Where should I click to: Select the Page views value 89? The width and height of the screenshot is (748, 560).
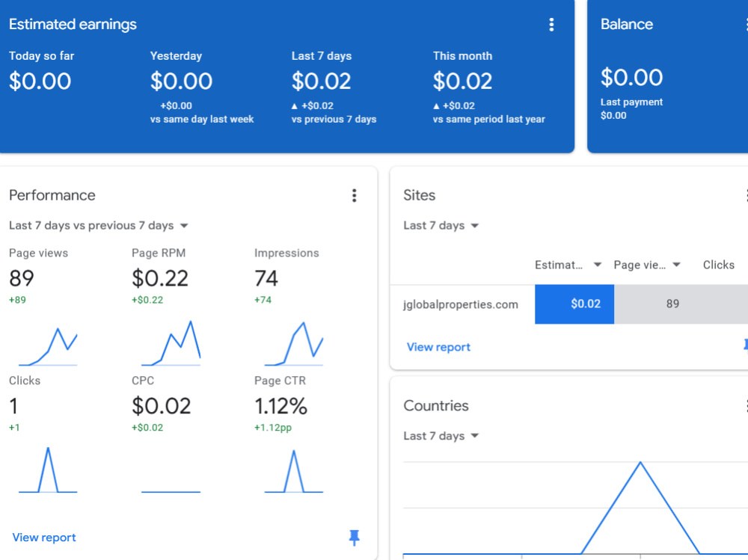(x=22, y=279)
